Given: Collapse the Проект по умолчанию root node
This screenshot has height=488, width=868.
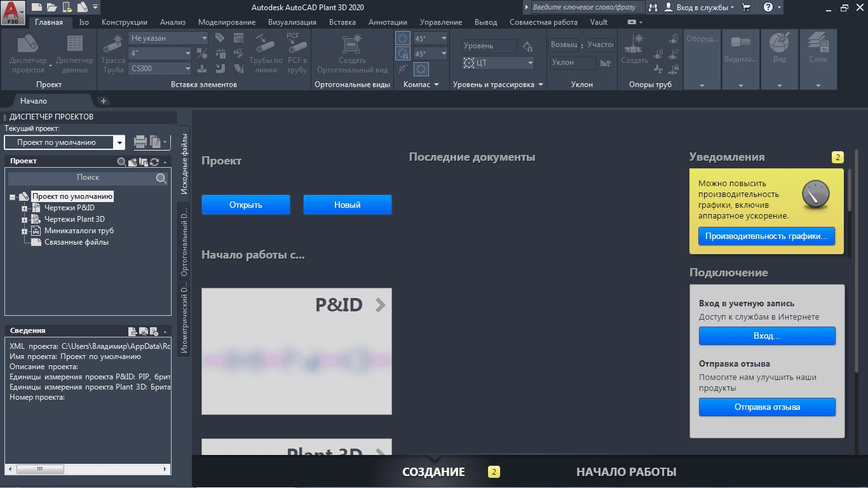Looking at the screenshot, I should click(x=13, y=196).
